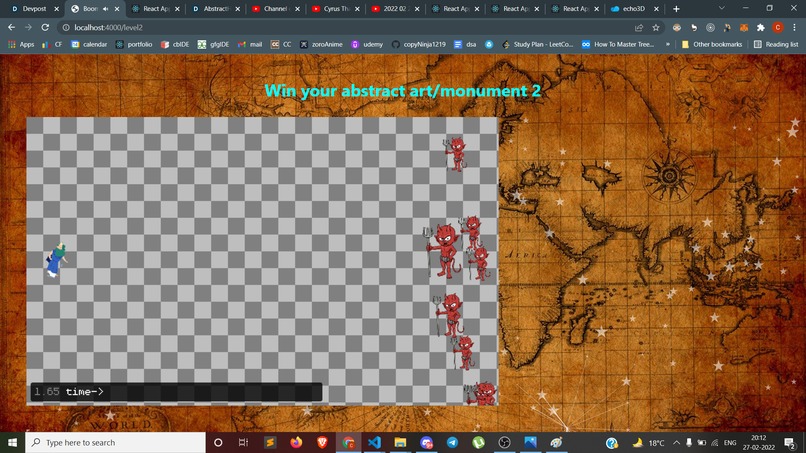Viewport: 806px width, 453px height.
Task: Click the large red devil enemy
Action: (x=444, y=251)
